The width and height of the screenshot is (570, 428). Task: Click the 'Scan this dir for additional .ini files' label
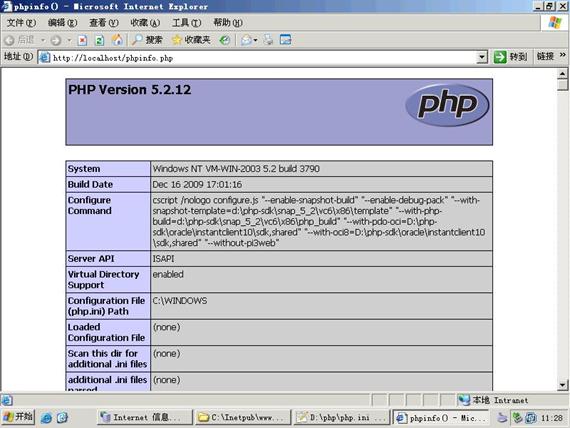click(107, 359)
